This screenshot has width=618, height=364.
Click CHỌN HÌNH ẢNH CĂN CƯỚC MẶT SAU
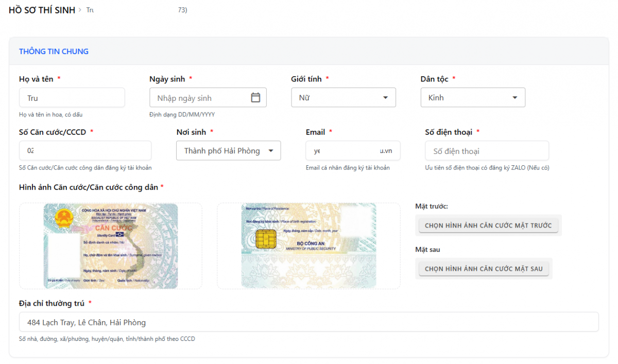(x=484, y=269)
